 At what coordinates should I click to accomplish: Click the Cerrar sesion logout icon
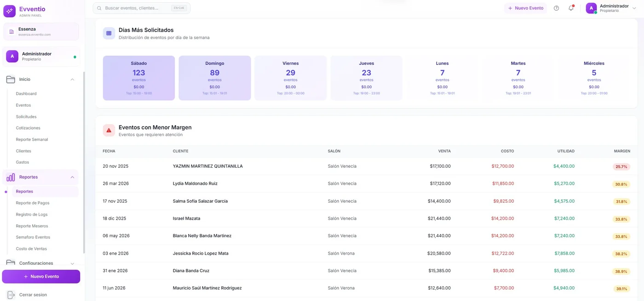[x=11, y=295]
